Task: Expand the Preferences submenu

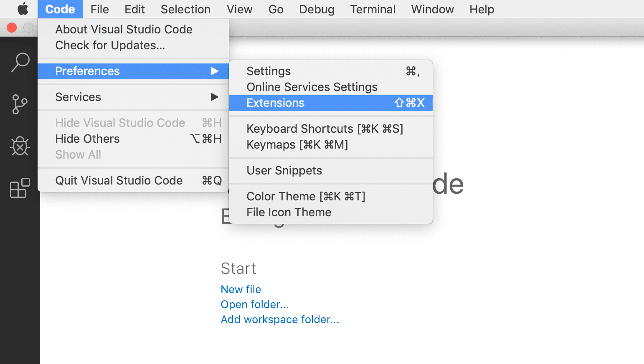Action: (133, 71)
